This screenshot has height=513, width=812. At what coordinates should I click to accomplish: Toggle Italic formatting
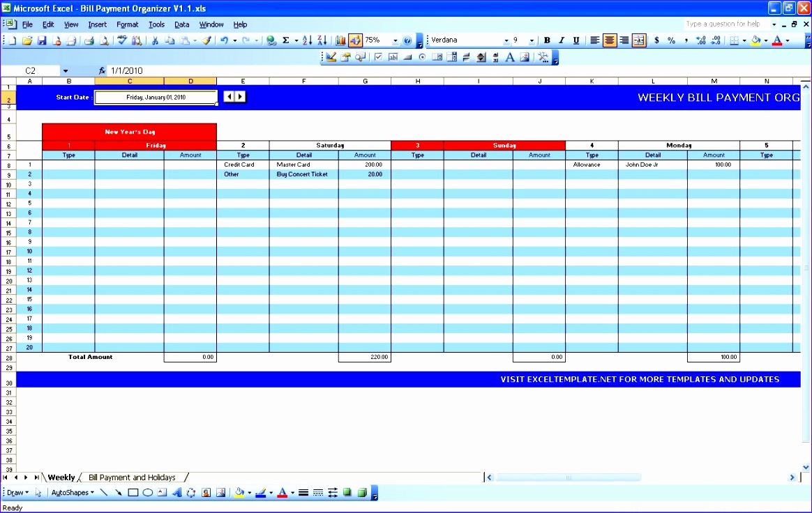click(x=561, y=40)
